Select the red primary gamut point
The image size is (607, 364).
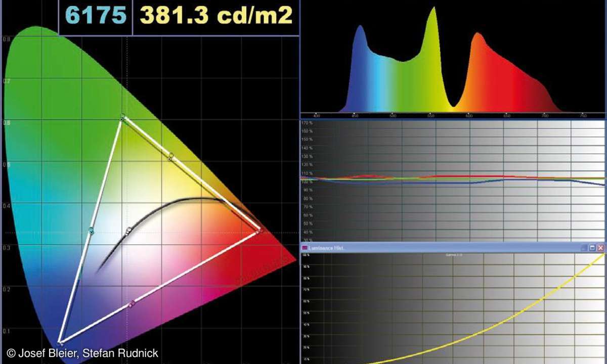coord(259,231)
